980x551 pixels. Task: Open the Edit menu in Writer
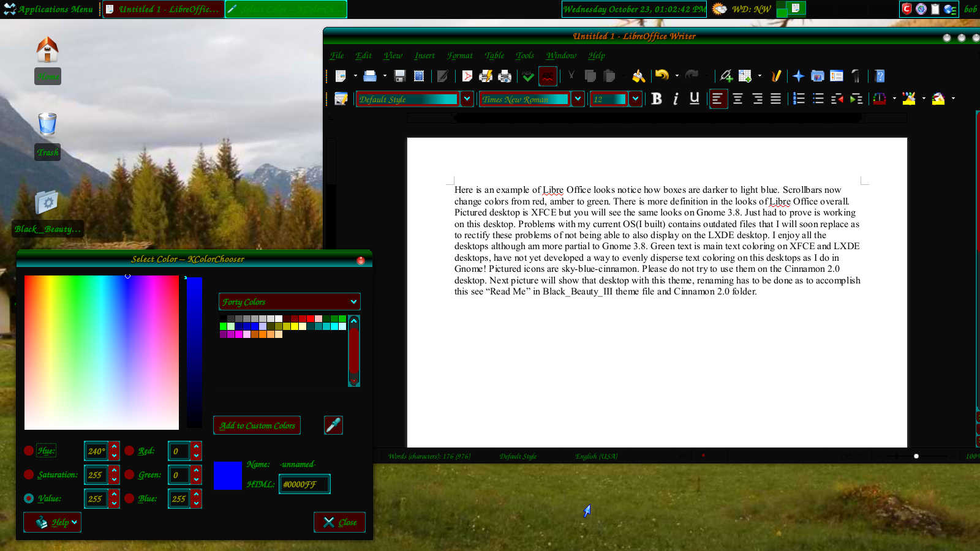(363, 55)
